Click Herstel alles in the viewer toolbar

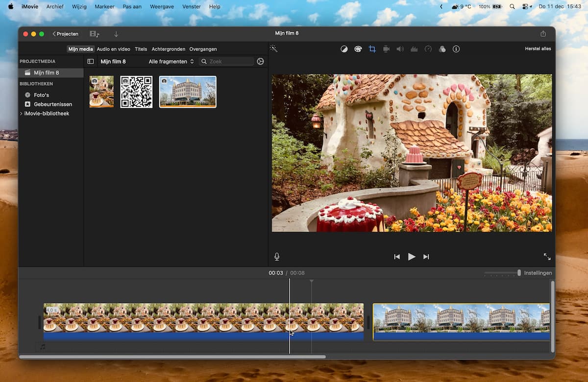point(537,48)
